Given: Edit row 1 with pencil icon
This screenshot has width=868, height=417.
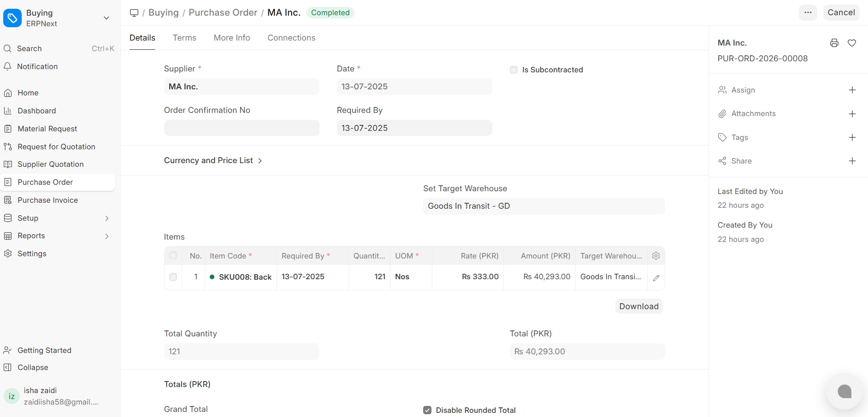Looking at the screenshot, I should point(656,278).
